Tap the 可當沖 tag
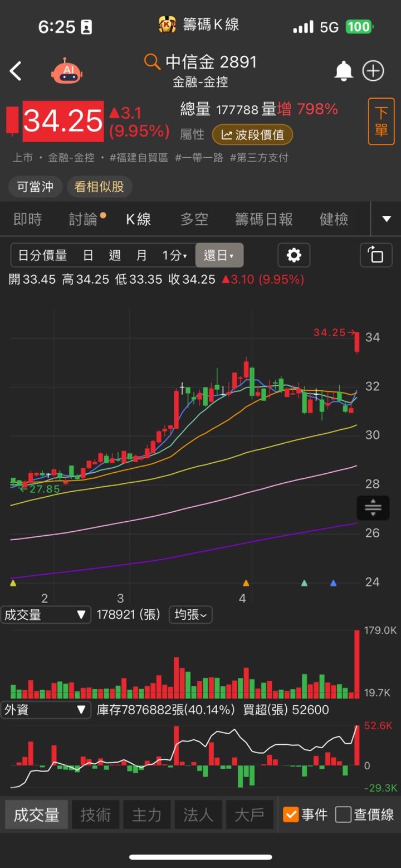The image size is (401, 868). (x=35, y=187)
